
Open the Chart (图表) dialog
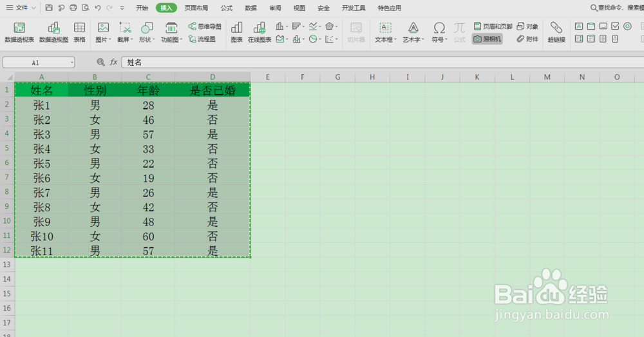coord(236,32)
